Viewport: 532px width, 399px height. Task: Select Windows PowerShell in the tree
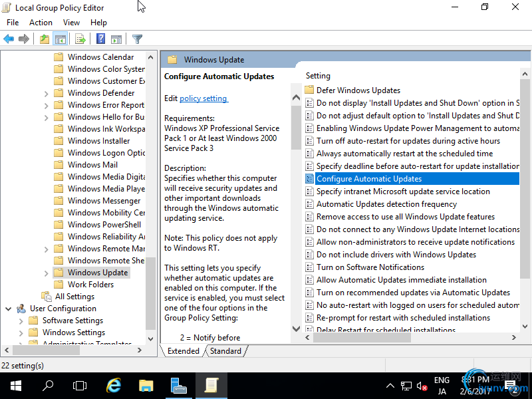[104, 225]
